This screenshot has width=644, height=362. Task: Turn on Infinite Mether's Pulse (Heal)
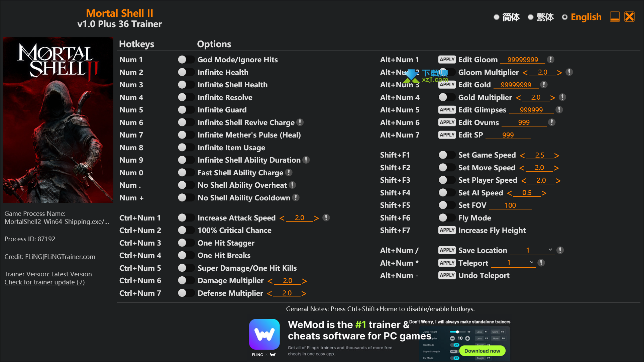point(186,135)
